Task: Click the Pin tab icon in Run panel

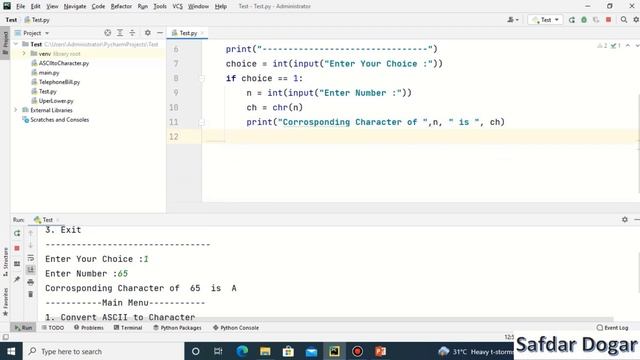Action: click(17, 279)
